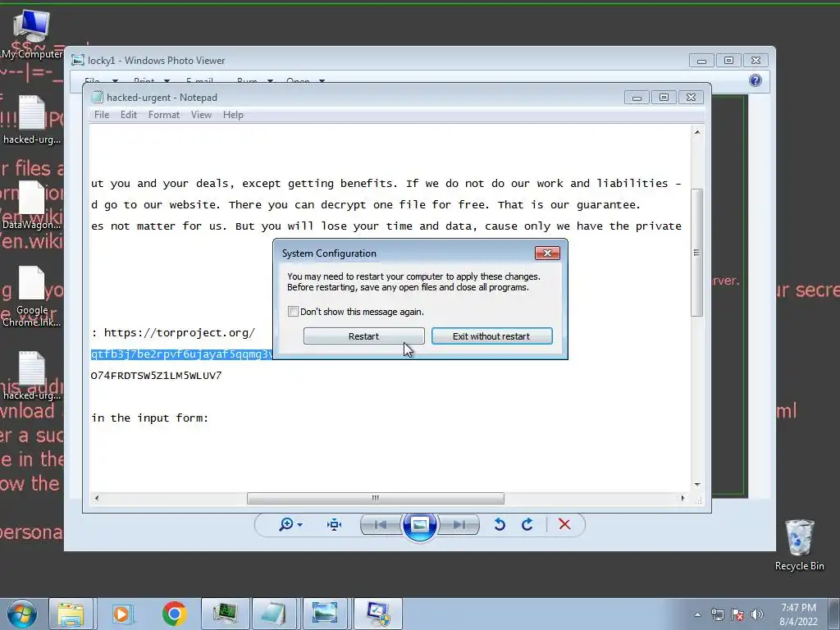Open Windows Explorer from taskbar
This screenshot has width=840, height=630.
[71, 614]
